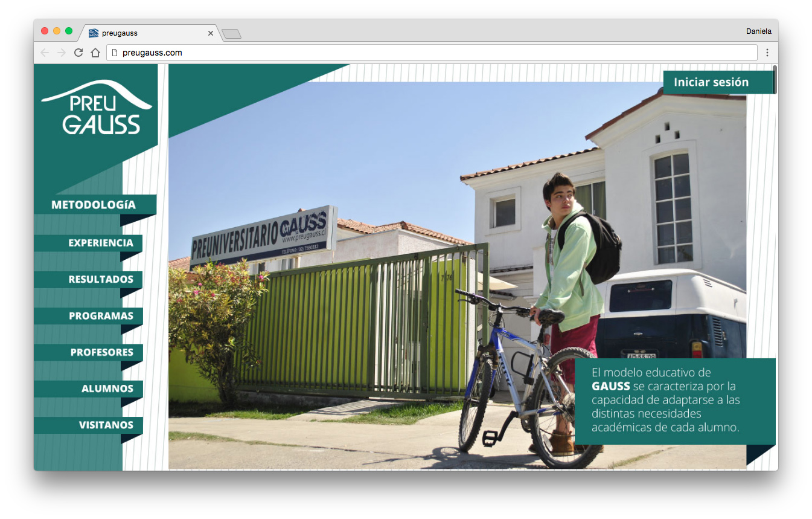Reload the preugauss page
Viewport: 812px width, 519px height.
tap(78, 53)
